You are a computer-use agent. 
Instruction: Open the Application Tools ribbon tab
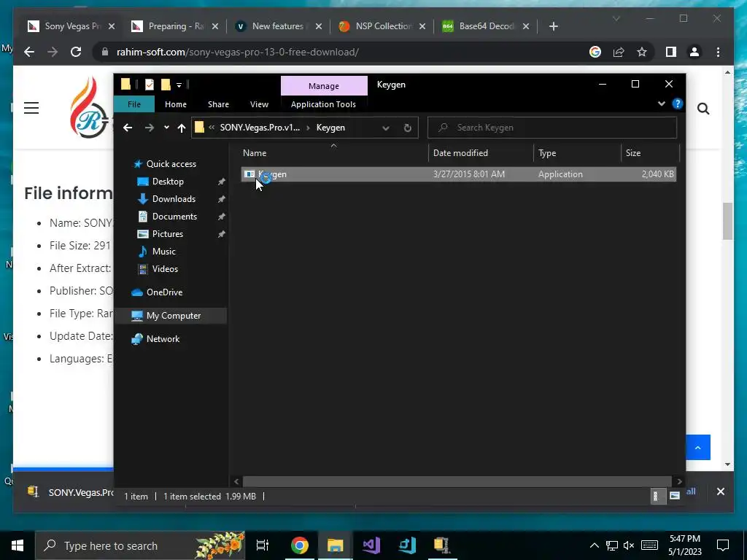[323, 104]
